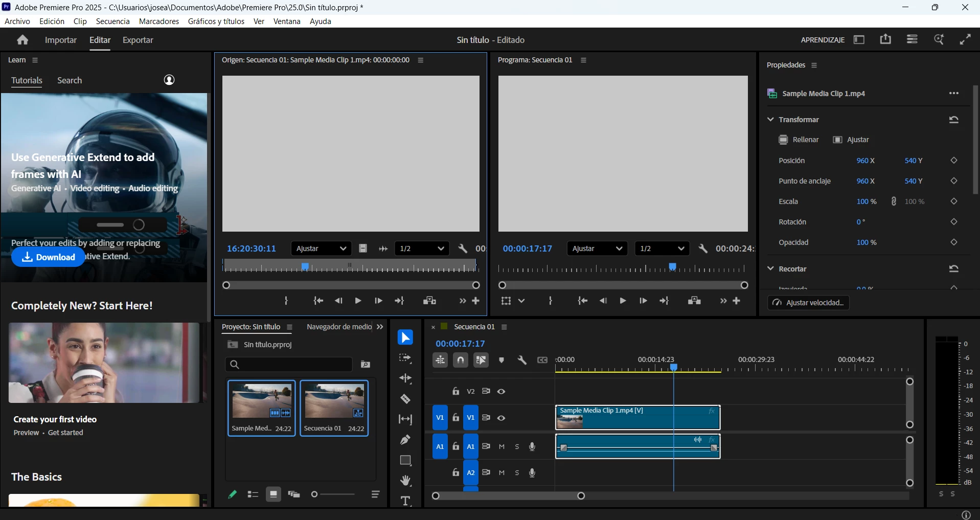Viewport: 980px width, 520px height.
Task: Switch Project panel to list view
Action: point(253,494)
